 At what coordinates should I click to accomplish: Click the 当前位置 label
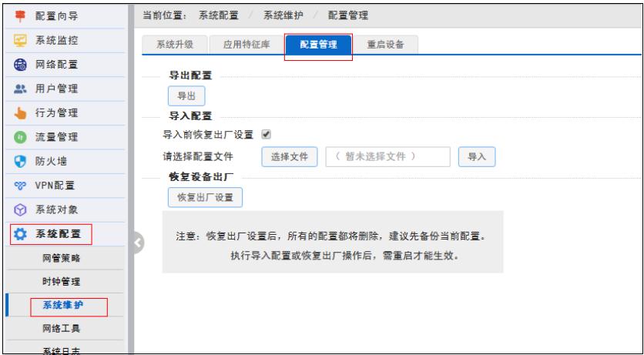pyautogui.click(x=165, y=15)
